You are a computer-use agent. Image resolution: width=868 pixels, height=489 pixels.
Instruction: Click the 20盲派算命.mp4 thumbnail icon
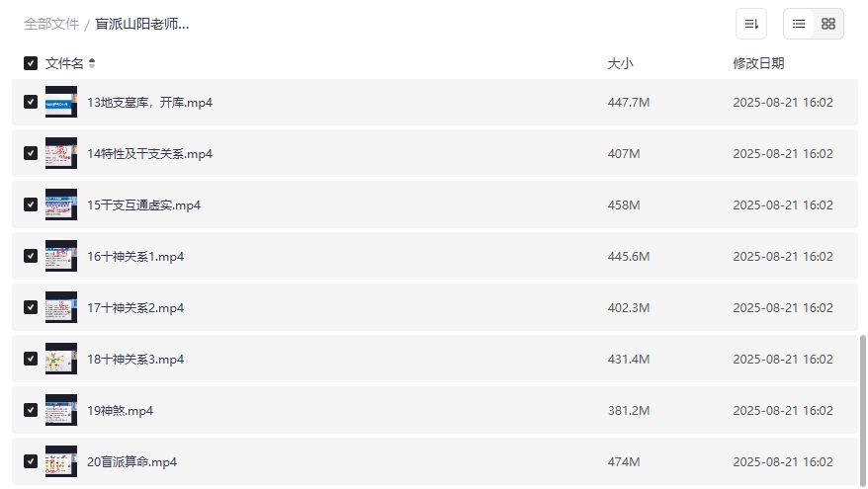61,461
